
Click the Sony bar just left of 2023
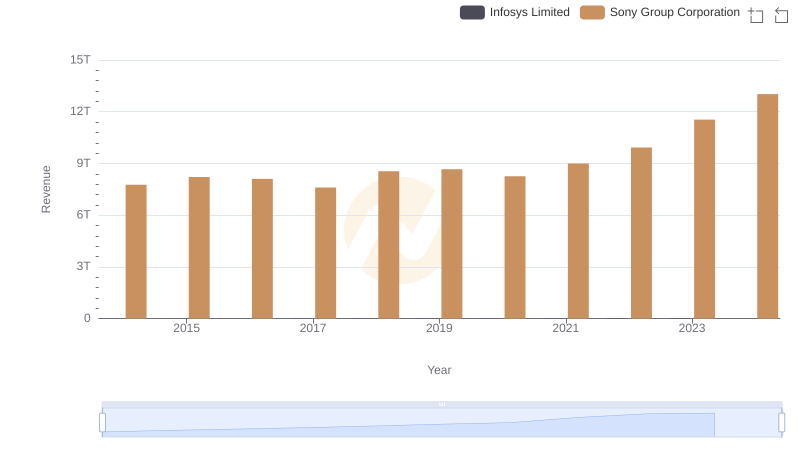pyautogui.click(x=642, y=233)
